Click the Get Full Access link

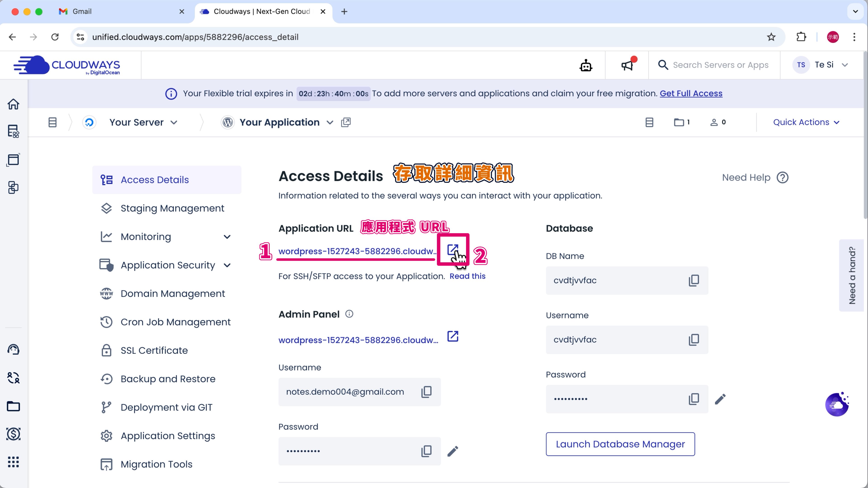tap(691, 93)
